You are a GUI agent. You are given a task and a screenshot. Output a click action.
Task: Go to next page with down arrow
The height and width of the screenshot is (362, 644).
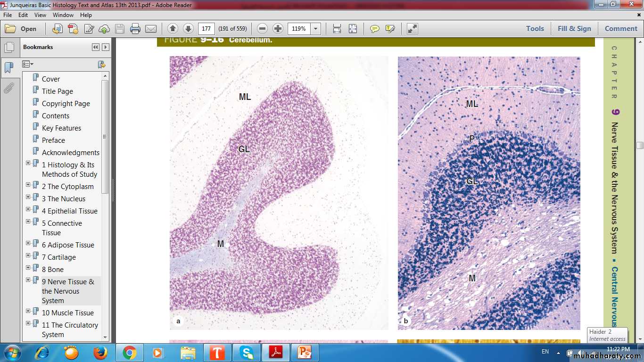(188, 29)
